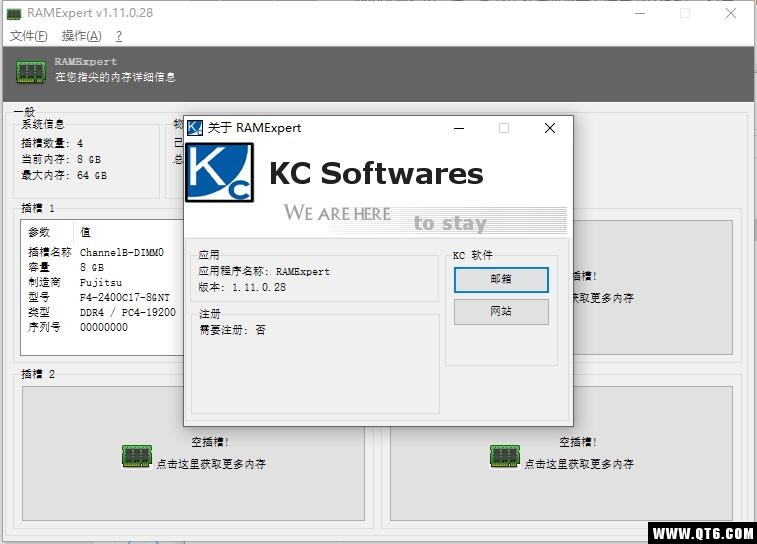Click the 当前内存: 8 GB text
The width and height of the screenshot is (757, 544).
tap(61, 159)
